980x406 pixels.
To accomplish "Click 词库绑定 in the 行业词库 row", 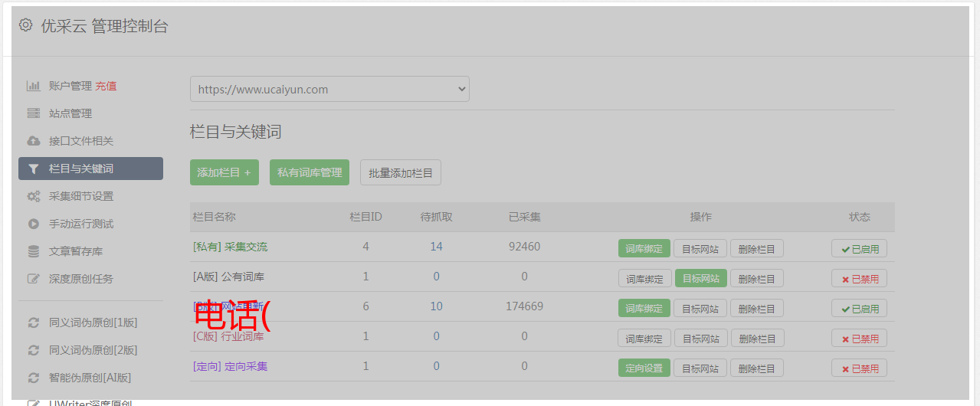I will click(x=644, y=338).
